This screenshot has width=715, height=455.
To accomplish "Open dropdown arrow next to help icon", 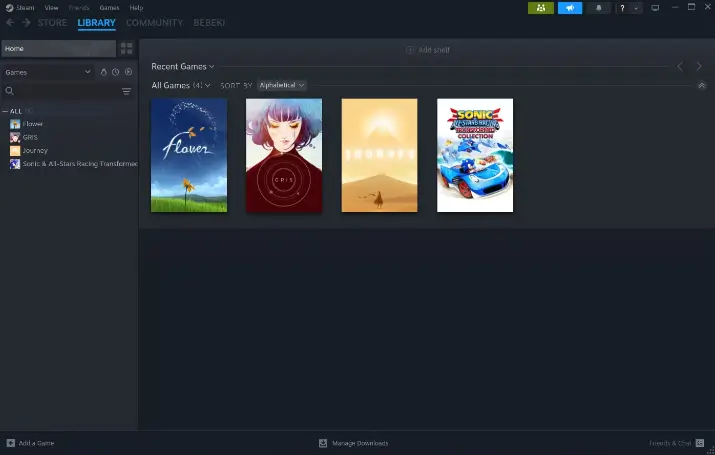I will pyautogui.click(x=636, y=8).
